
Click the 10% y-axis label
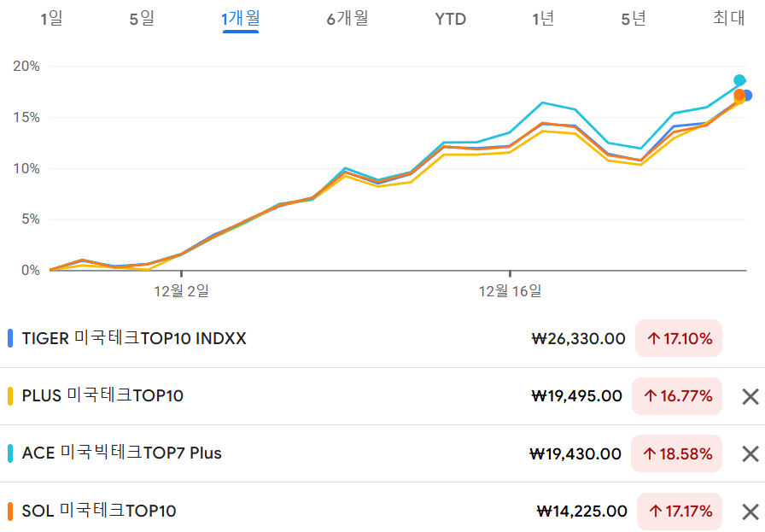pyautogui.click(x=26, y=169)
